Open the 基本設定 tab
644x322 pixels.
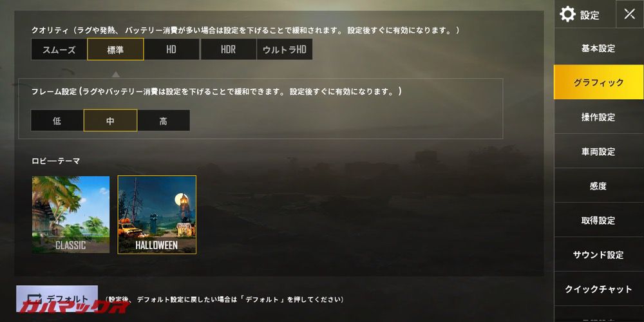click(598, 48)
